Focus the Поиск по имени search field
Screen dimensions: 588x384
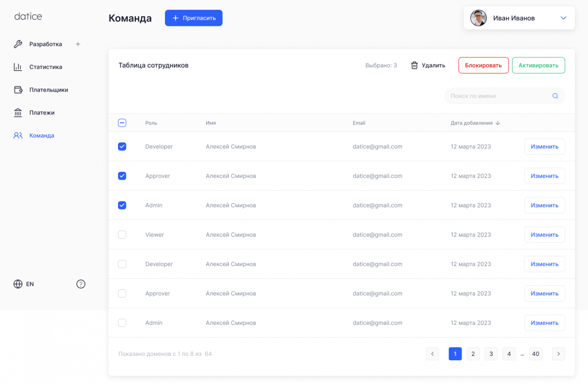[x=505, y=96]
